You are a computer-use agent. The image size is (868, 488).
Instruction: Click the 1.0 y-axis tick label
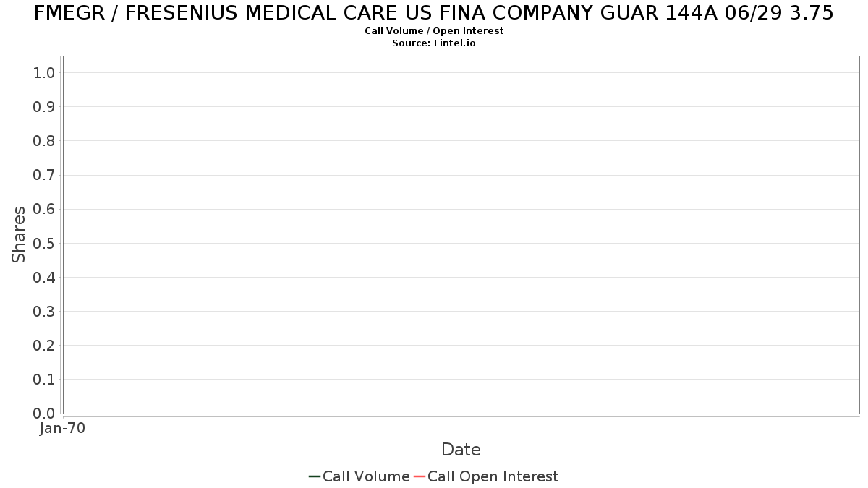44,73
